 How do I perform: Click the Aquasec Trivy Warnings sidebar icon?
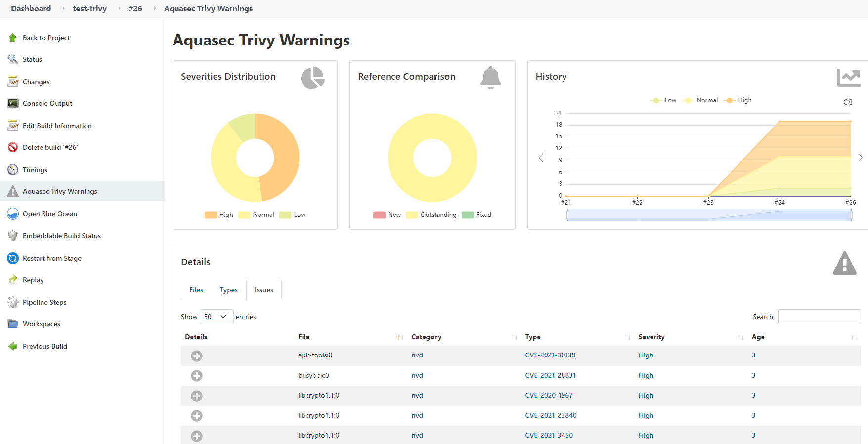(x=13, y=191)
